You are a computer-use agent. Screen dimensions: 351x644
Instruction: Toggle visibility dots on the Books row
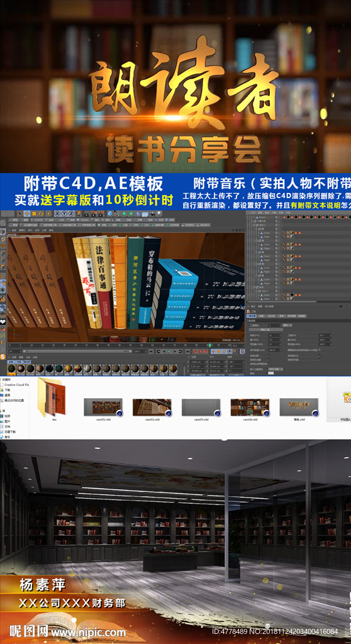pyautogui.click(x=279, y=217)
